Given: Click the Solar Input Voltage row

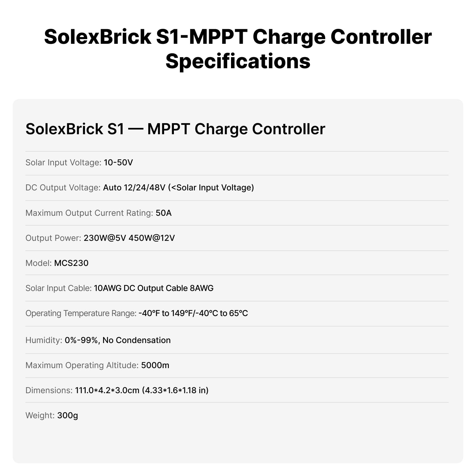Looking at the screenshot, I should pyautogui.click(x=237, y=162).
